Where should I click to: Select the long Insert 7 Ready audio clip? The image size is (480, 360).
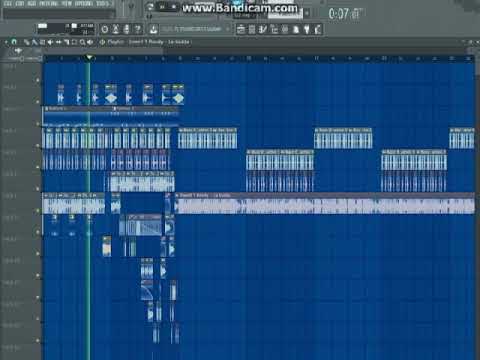pyautogui.click(x=325, y=203)
